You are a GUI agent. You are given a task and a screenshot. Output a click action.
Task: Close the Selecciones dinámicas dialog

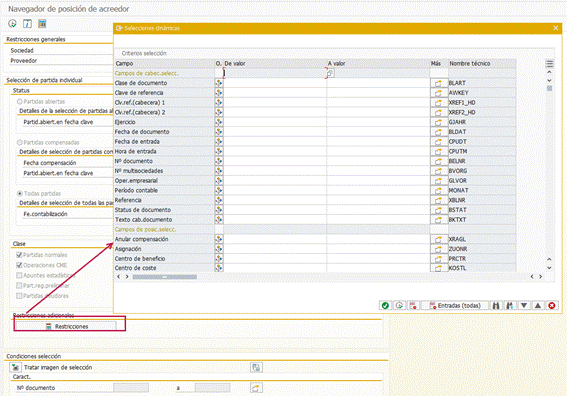coord(556,28)
